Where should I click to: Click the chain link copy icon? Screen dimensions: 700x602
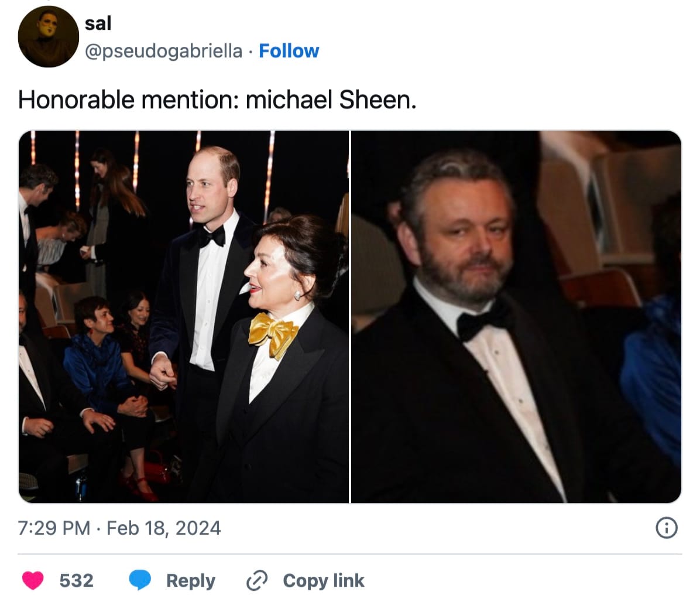[257, 580]
